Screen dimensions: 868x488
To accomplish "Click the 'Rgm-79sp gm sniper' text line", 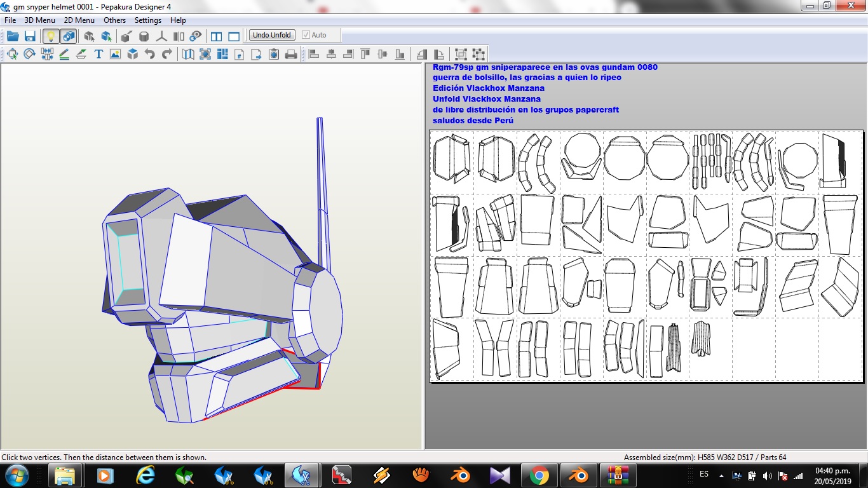I will (545, 67).
